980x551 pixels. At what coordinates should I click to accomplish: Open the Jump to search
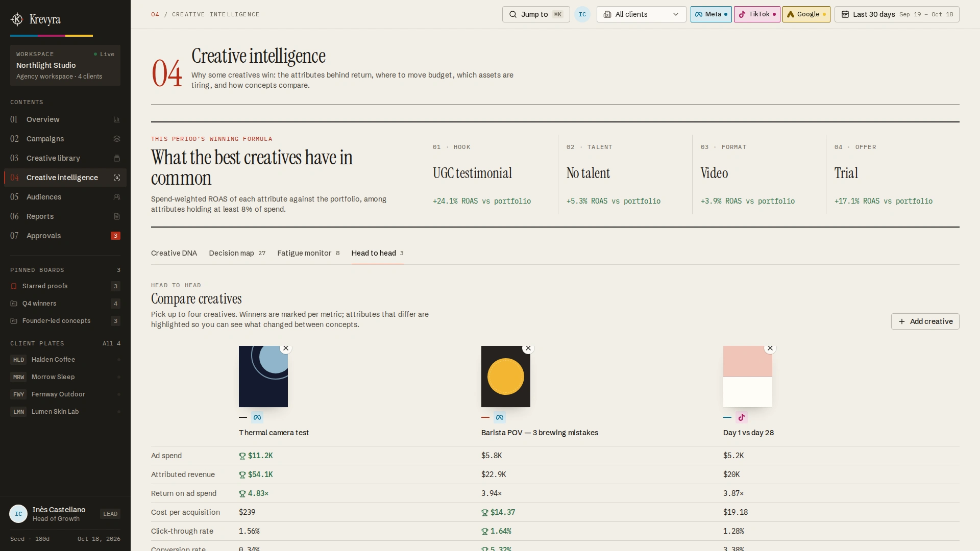coord(536,14)
